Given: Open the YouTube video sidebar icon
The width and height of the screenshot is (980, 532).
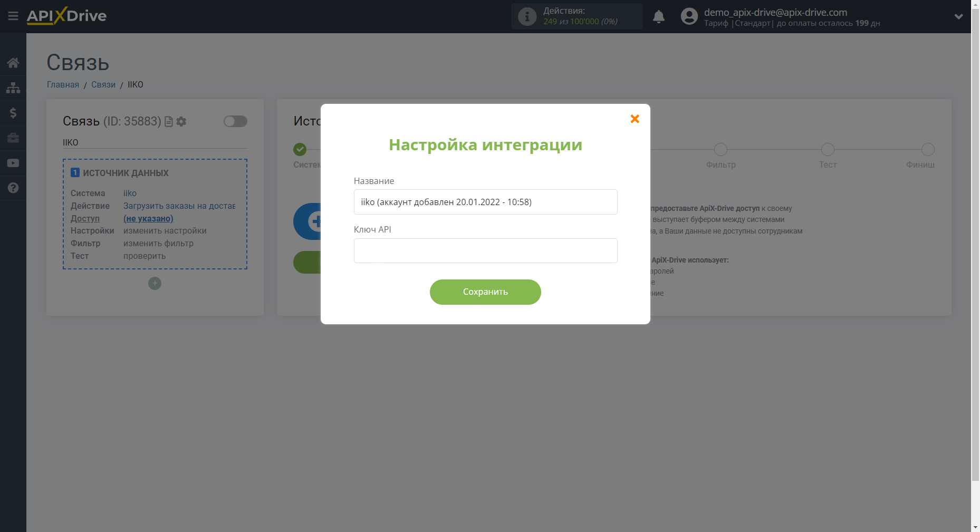Looking at the screenshot, I should (x=13, y=163).
